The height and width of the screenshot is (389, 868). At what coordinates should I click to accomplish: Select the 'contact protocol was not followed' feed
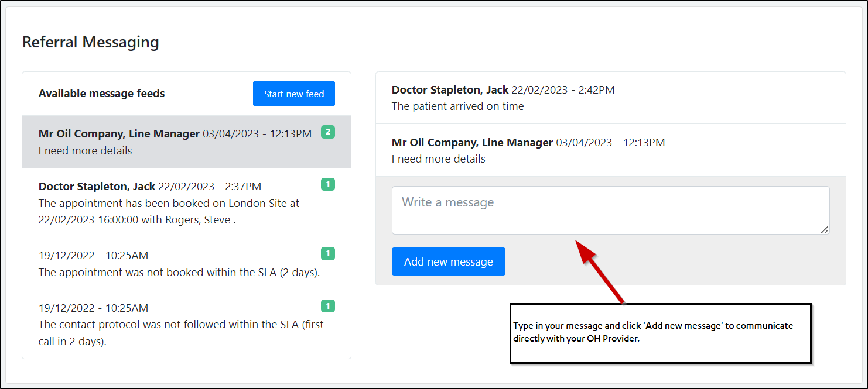point(176,325)
